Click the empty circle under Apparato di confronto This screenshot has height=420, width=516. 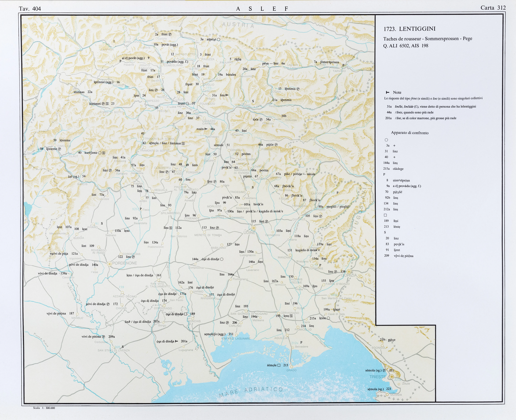pos(386,140)
